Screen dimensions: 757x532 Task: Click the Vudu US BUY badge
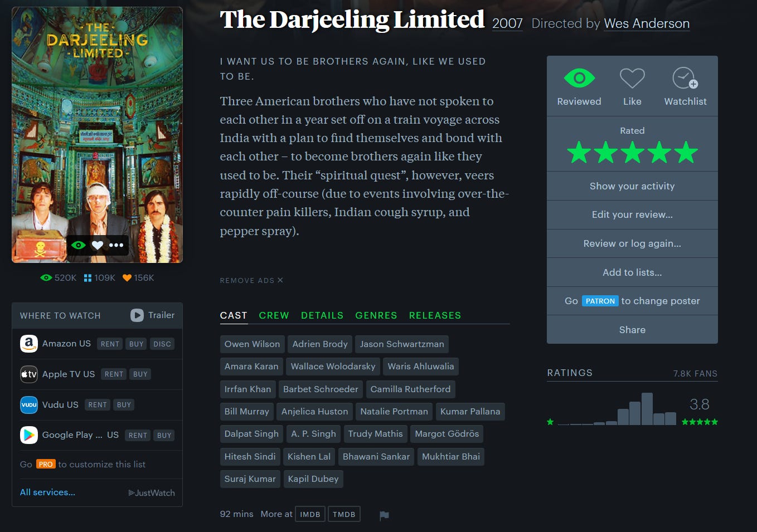click(124, 405)
